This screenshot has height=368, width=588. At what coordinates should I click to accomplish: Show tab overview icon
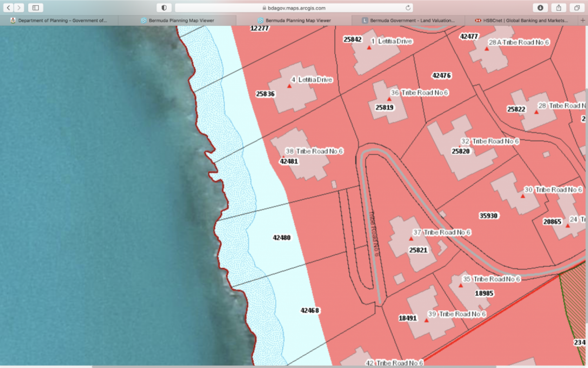click(x=577, y=8)
